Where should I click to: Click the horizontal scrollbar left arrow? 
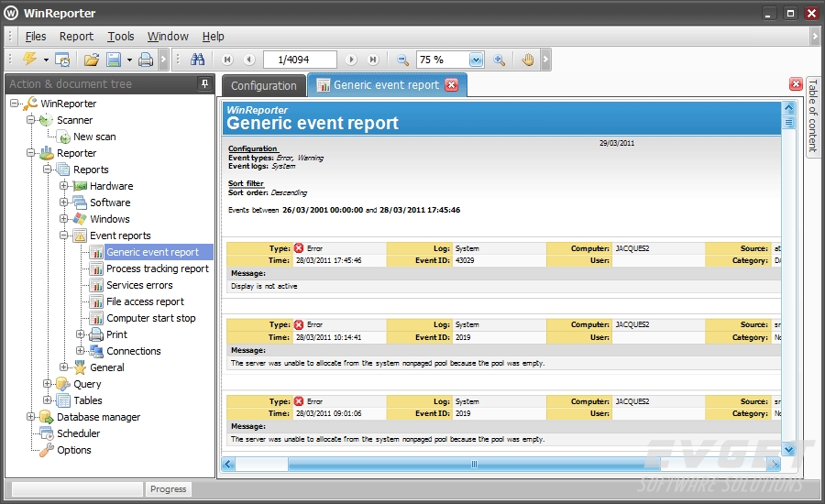[x=228, y=464]
